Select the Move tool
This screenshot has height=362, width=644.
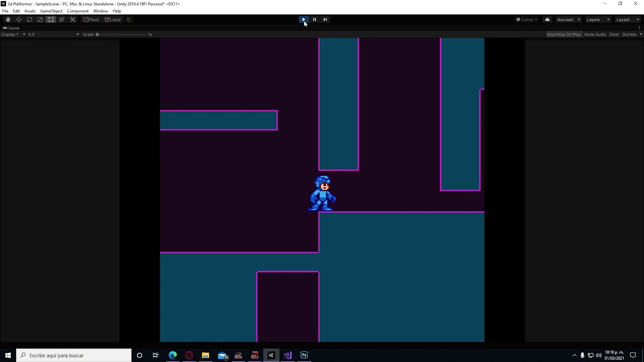click(x=19, y=20)
